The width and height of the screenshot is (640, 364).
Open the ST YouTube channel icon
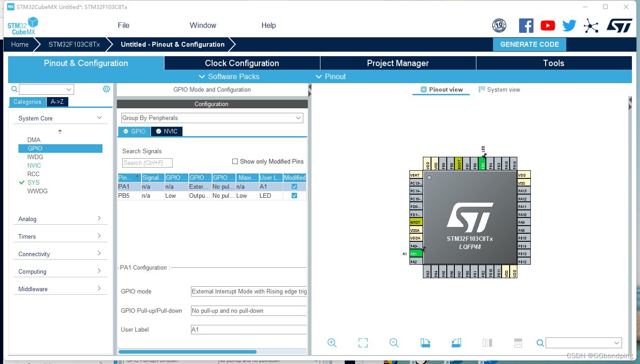pyautogui.click(x=547, y=26)
